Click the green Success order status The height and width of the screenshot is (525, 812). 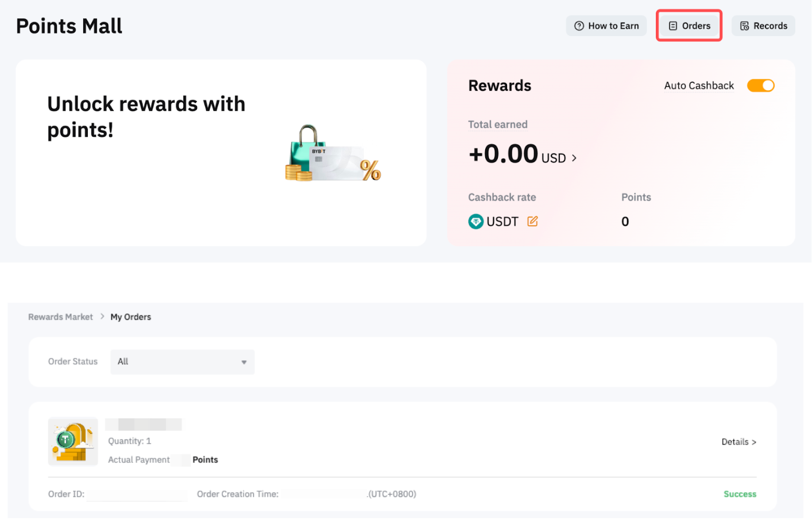(x=740, y=494)
